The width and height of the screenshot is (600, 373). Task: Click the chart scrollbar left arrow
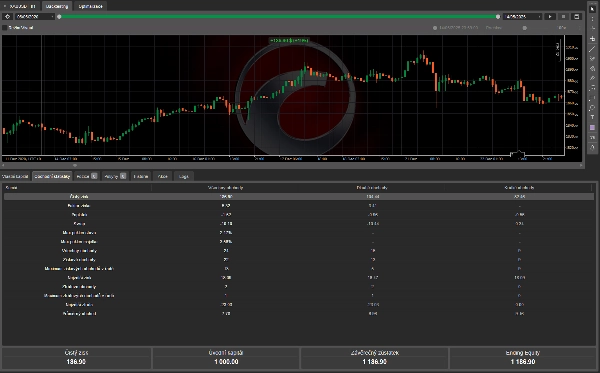coord(3,165)
